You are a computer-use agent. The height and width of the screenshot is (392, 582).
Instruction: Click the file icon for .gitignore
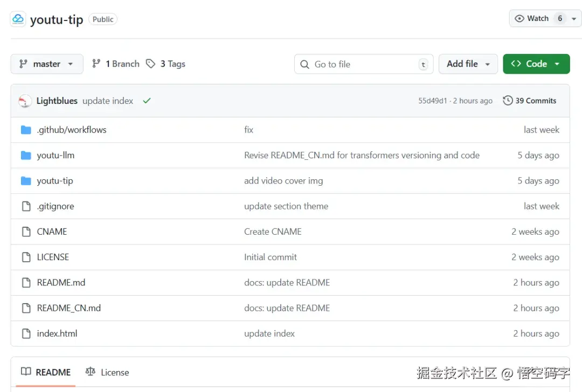[x=26, y=206]
